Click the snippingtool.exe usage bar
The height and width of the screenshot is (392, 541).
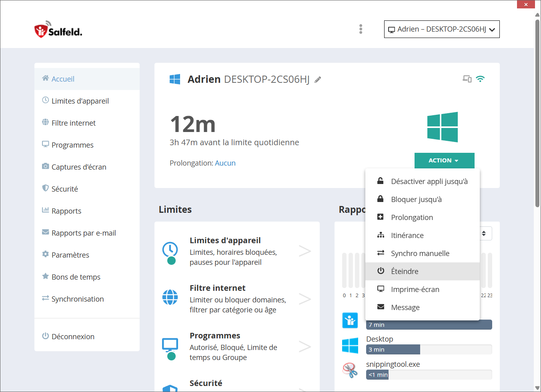pos(429,374)
